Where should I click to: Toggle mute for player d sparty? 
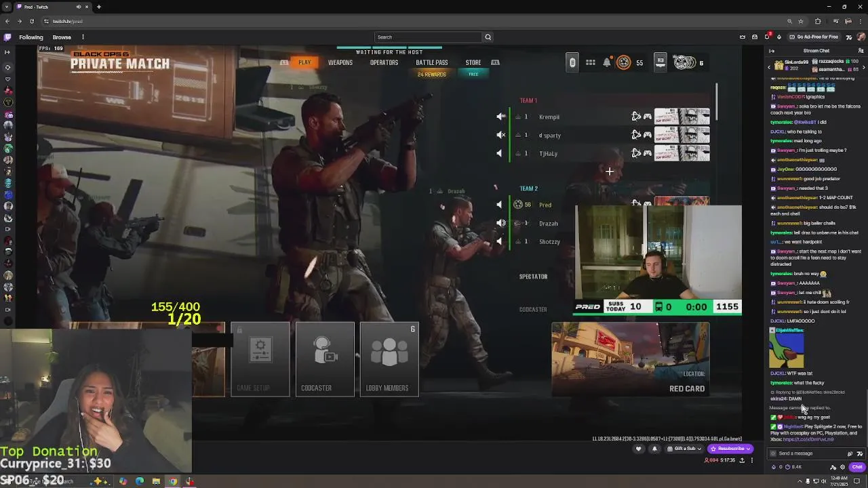[x=500, y=135]
